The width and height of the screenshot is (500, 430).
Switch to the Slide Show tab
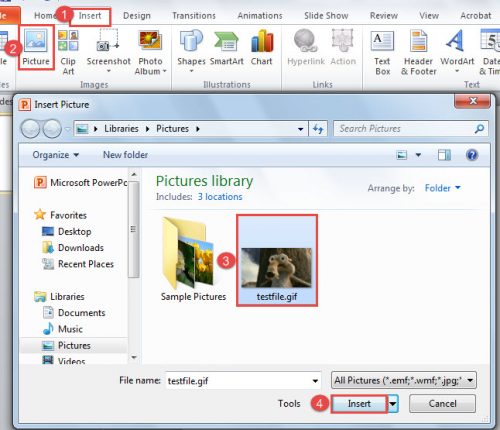pyautogui.click(x=326, y=16)
